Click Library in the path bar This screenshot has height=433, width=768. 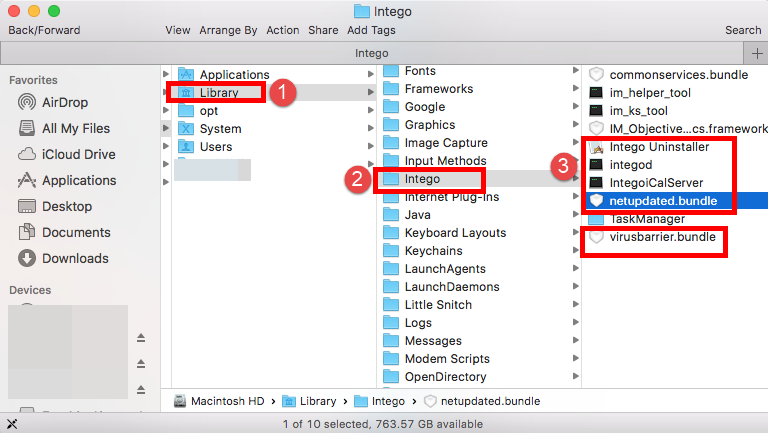coord(318,401)
